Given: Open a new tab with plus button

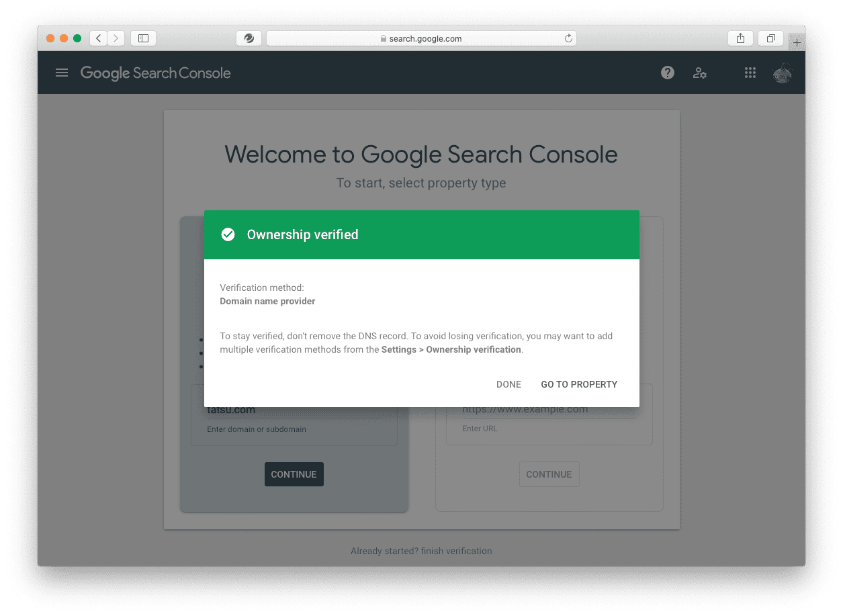Looking at the screenshot, I should [x=797, y=42].
